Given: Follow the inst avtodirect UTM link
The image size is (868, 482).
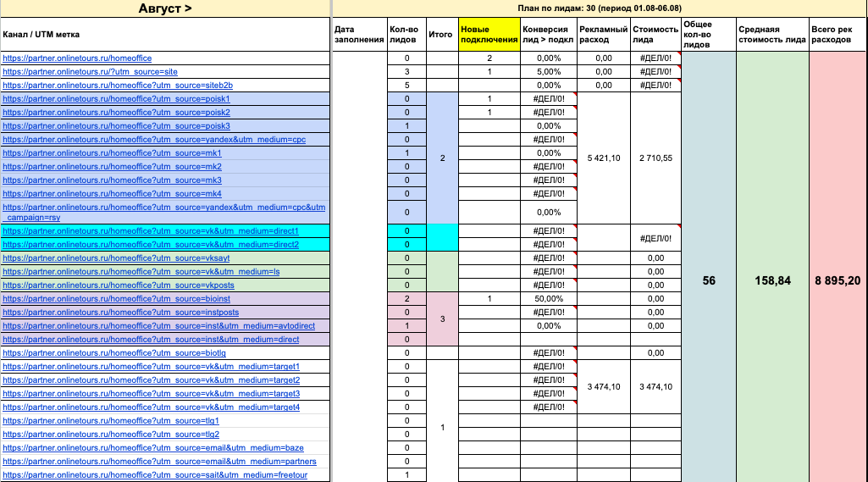Looking at the screenshot, I should pos(160,326).
